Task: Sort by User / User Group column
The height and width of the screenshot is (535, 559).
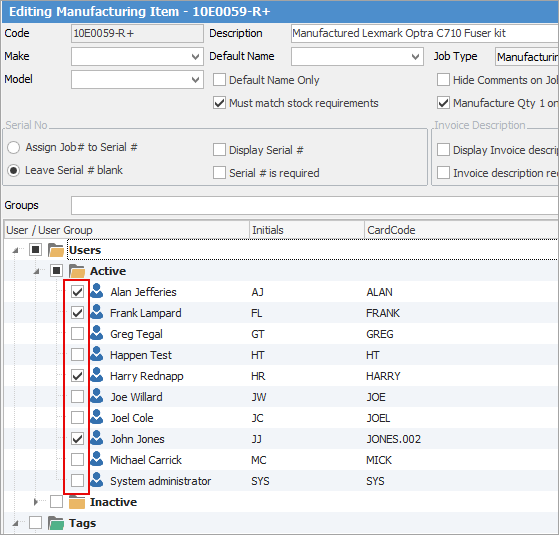Action: pos(127,230)
